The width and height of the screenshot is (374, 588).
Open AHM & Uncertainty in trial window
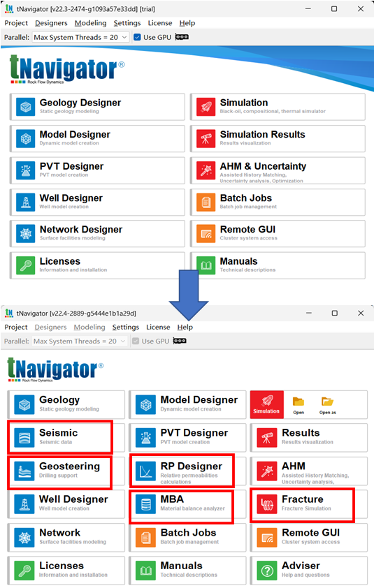tap(278, 170)
